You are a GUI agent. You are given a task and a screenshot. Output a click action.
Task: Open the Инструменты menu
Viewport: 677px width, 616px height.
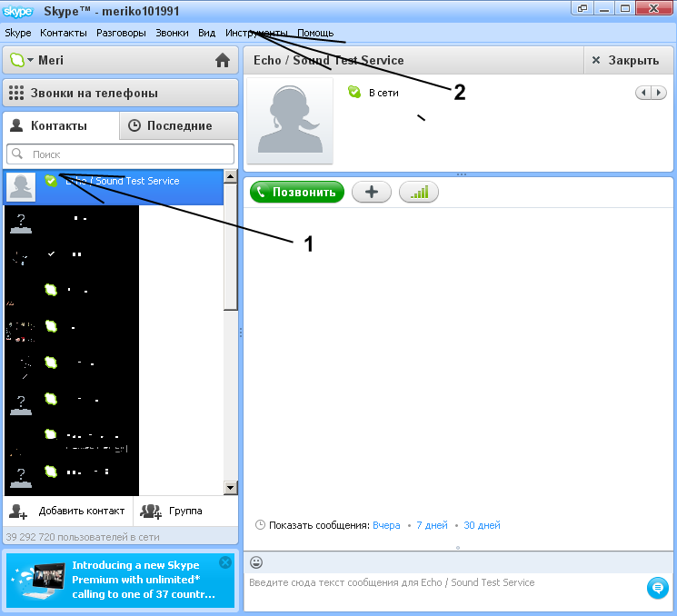click(256, 33)
